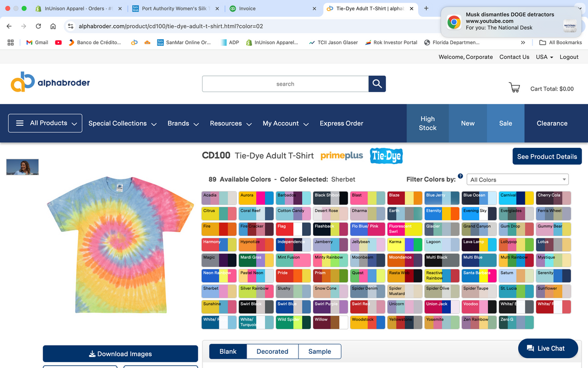Screen dimensions: 588x368
Task: Select the Sherbet color swatch
Action: pos(219,291)
